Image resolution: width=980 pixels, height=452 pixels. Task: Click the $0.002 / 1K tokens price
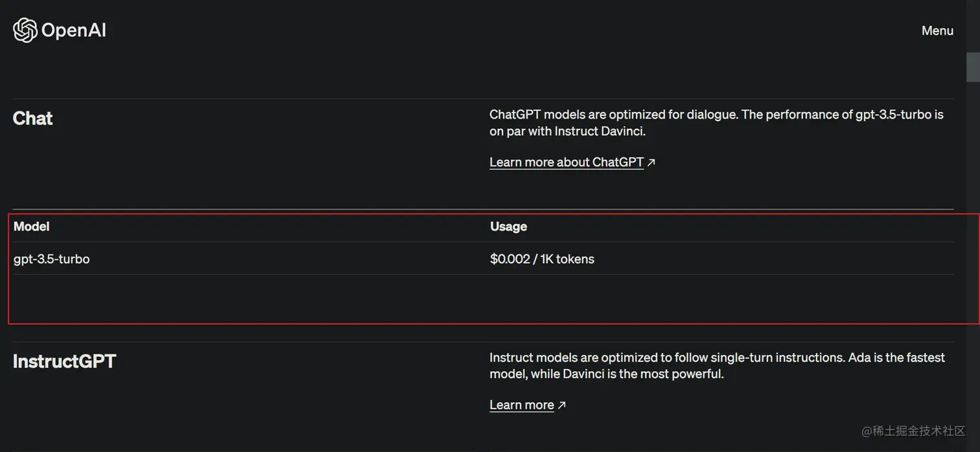[x=542, y=259]
